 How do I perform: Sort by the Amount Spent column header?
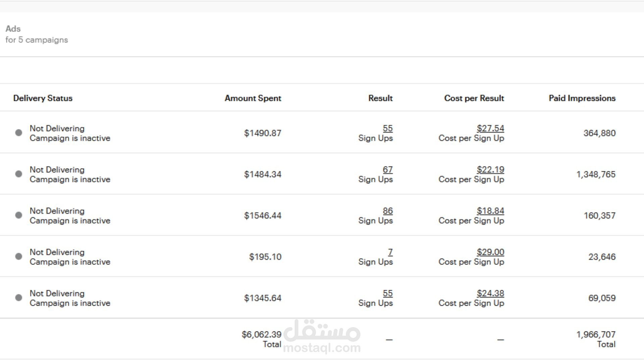[x=253, y=98]
